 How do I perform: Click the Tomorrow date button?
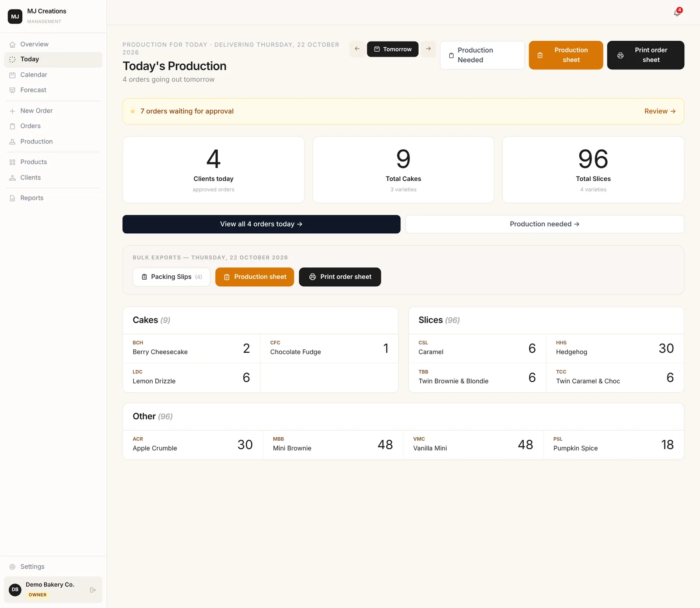click(x=392, y=49)
